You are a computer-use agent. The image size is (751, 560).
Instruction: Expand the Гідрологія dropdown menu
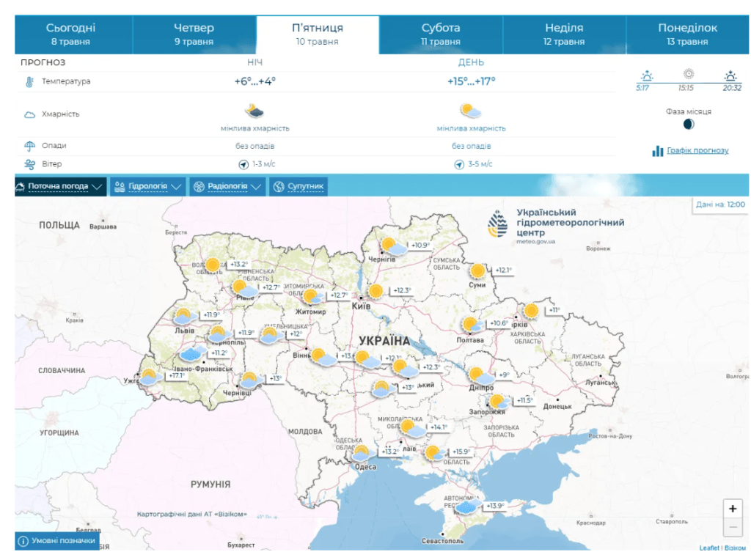click(148, 186)
